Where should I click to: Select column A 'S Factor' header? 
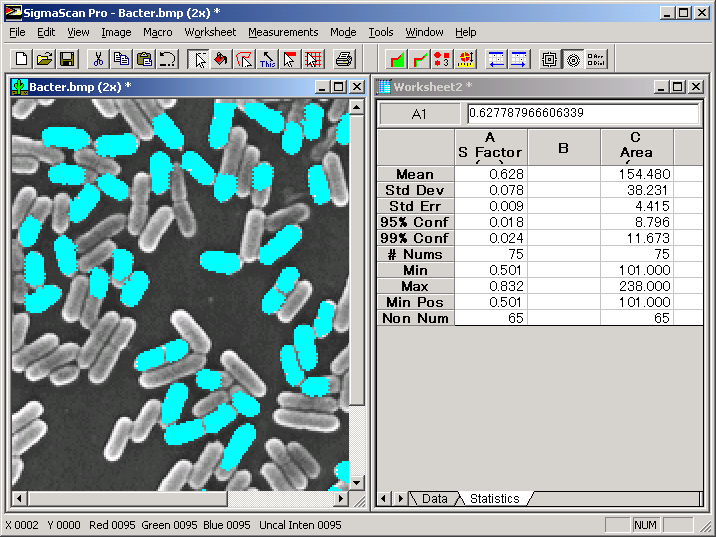[491, 147]
